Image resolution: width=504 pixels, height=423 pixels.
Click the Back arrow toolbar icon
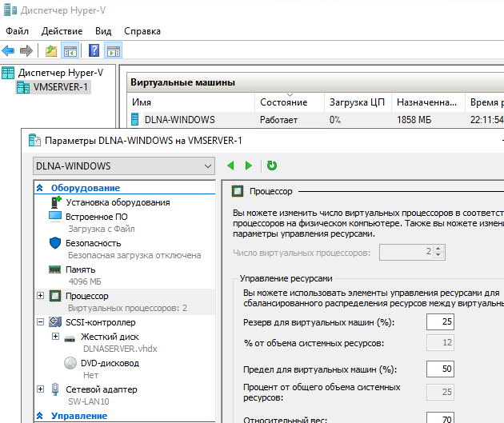point(8,50)
